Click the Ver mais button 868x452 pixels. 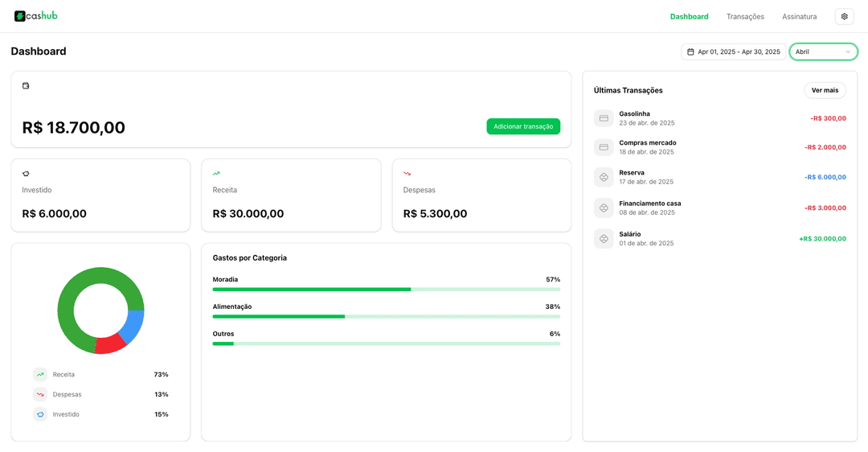click(x=825, y=90)
